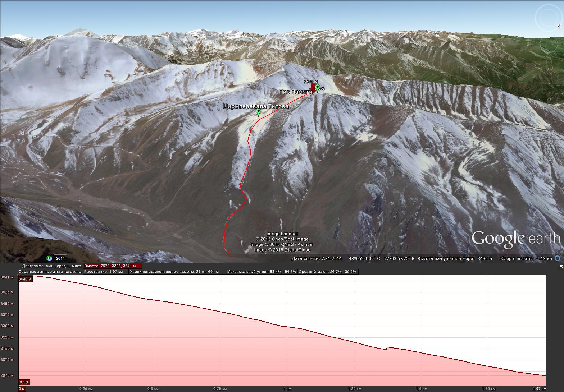Image resolution: width=564 pixels, height=392 pixels.
Task: Click the Цирк перевала Титова placemark pin
Action: coord(258,112)
